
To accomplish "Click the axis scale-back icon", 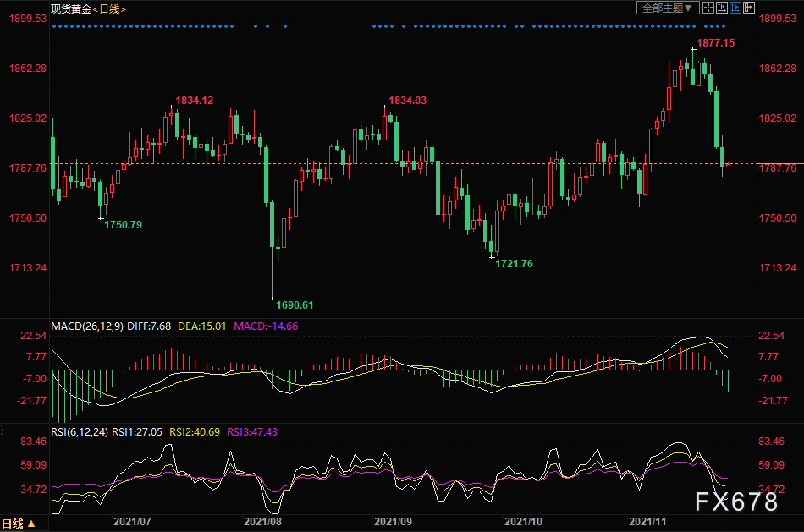I will [x=722, y=8].
